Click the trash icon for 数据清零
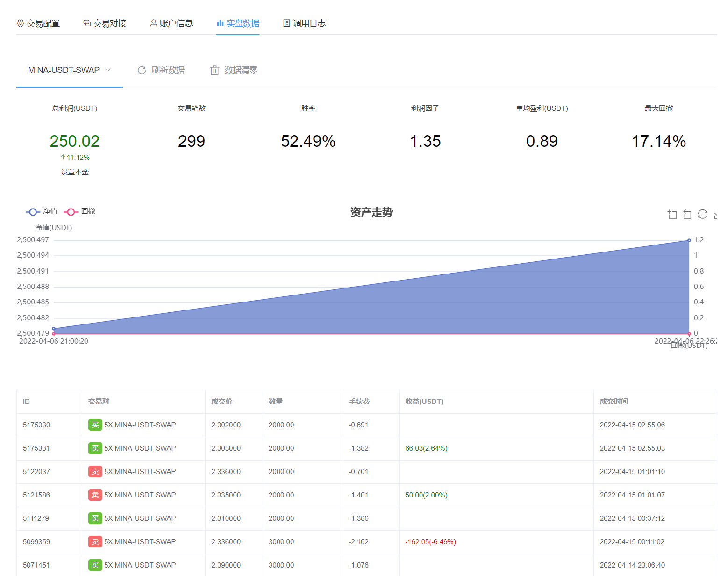This screenshot has height=576, width=728. (214, 70)
